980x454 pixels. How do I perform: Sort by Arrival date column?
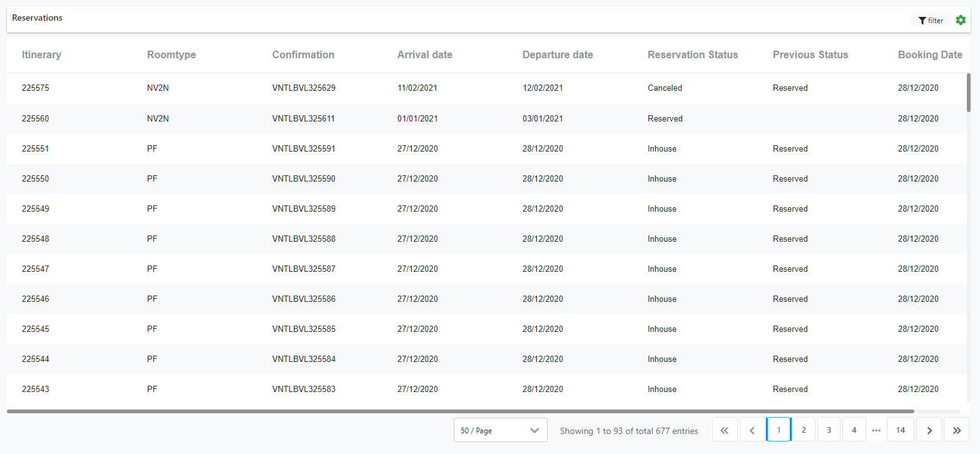coord(424,54)
